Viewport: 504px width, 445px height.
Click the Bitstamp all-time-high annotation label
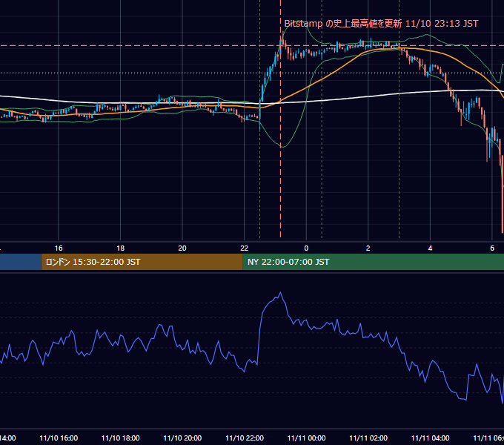[381, 24]
